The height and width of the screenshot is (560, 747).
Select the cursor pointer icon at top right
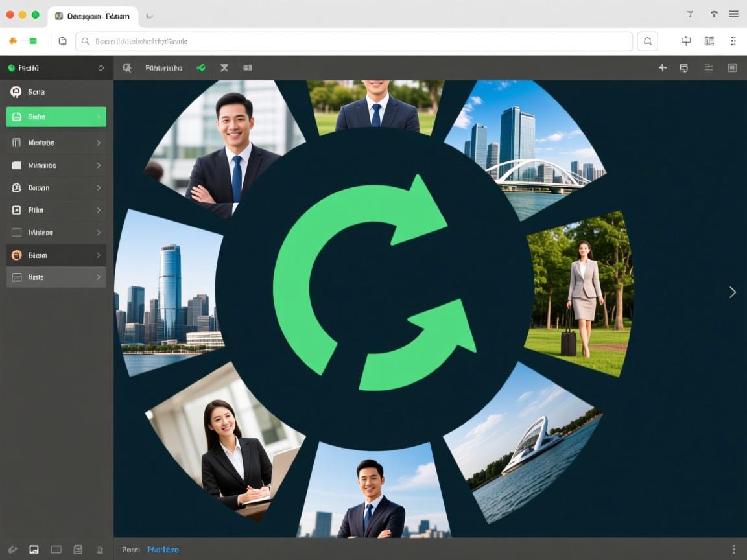(x=662, y=67)
